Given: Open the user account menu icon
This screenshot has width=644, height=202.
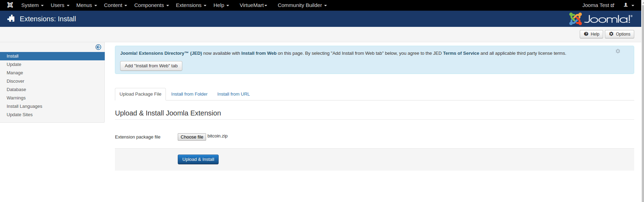Looking at the screenshot, I should point(629,5).
